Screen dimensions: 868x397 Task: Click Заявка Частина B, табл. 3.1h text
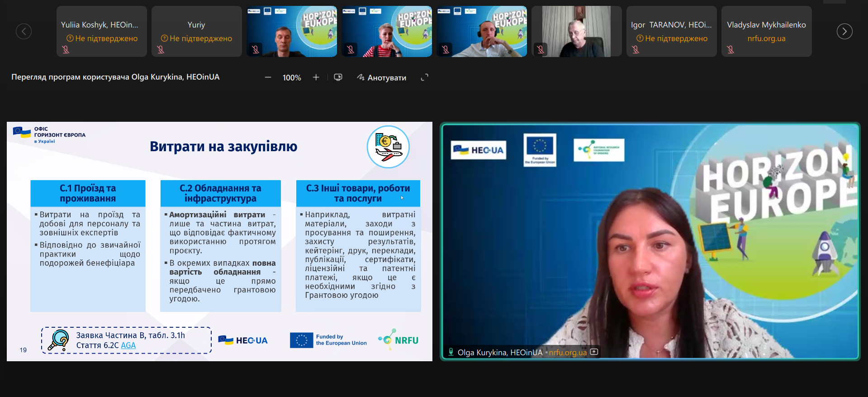click(x=130, y=335)
